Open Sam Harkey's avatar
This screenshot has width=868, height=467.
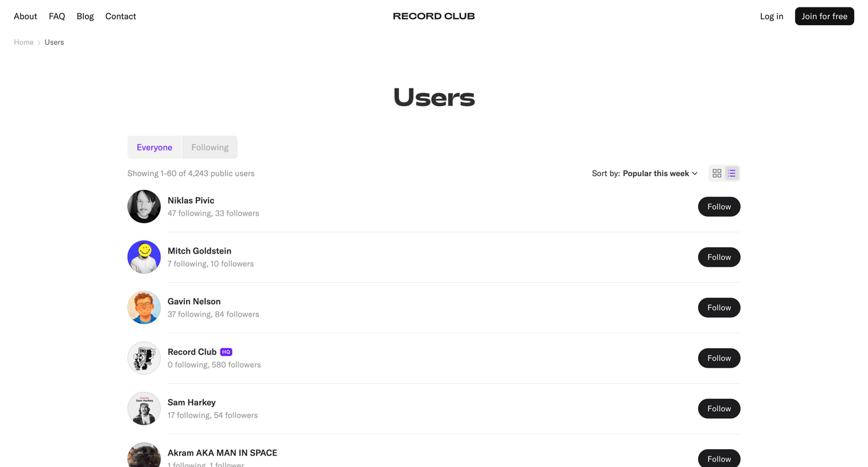coord(144,408)
